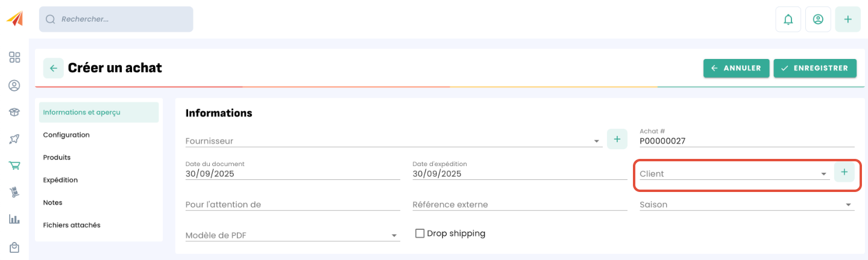Open the user profile icon in top bar

[x=818, y=19]
